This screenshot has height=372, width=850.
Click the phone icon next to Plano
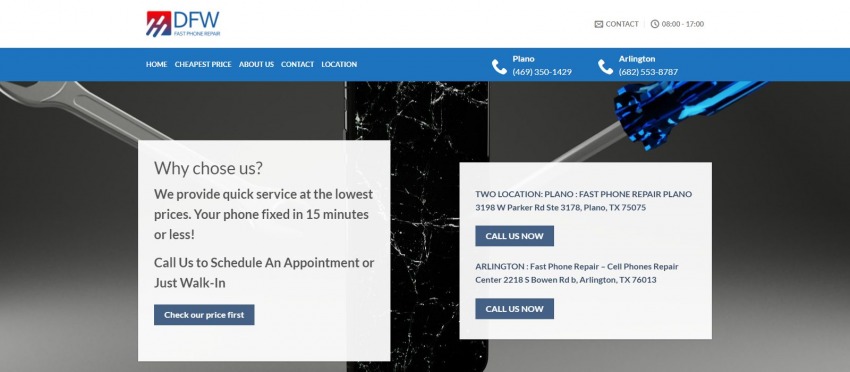pos(499,67)
